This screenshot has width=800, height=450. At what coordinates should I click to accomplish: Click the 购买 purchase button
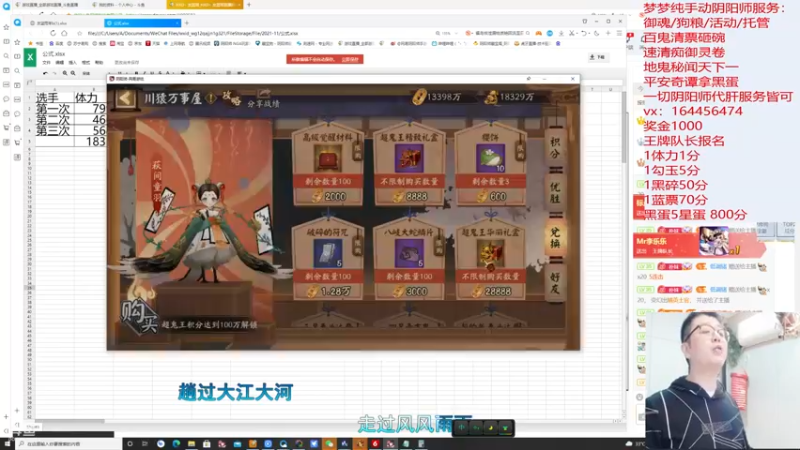(139, 317)
